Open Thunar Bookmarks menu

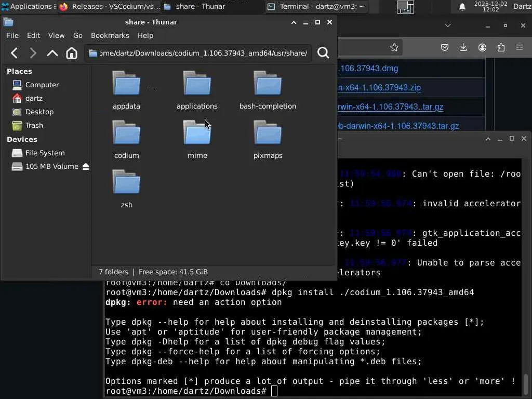[x=110, y=35]
